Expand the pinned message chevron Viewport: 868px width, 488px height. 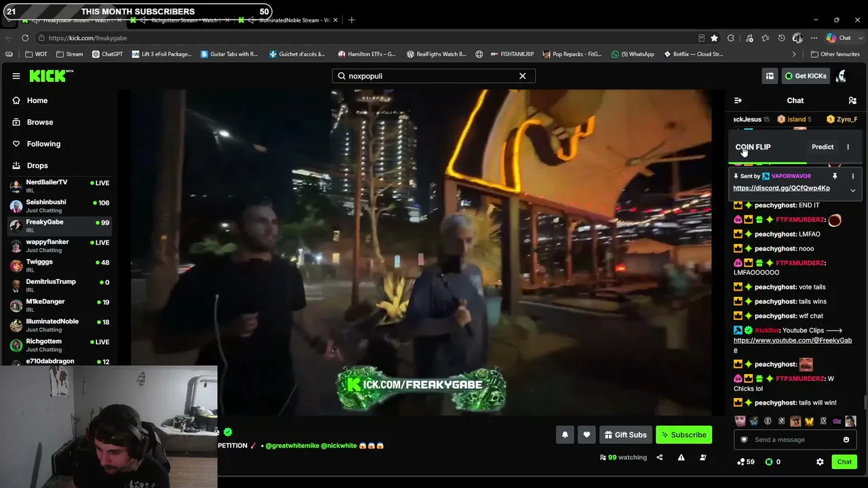click(853, 190)
